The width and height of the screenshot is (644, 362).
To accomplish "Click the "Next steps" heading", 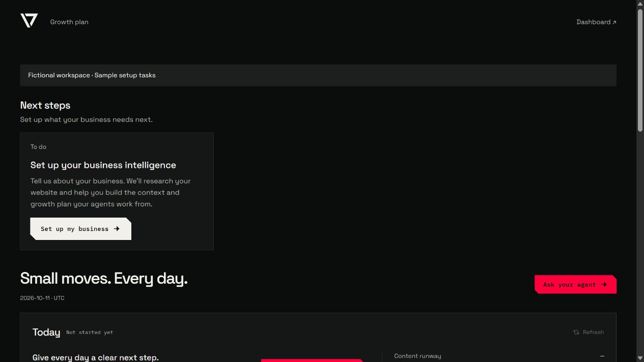I will 45,105.
